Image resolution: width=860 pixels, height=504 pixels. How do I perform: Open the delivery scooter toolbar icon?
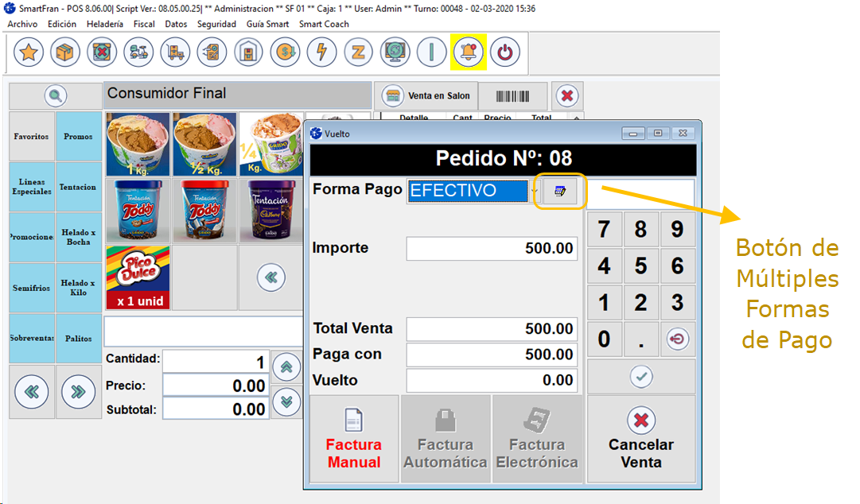coord(138,53)
